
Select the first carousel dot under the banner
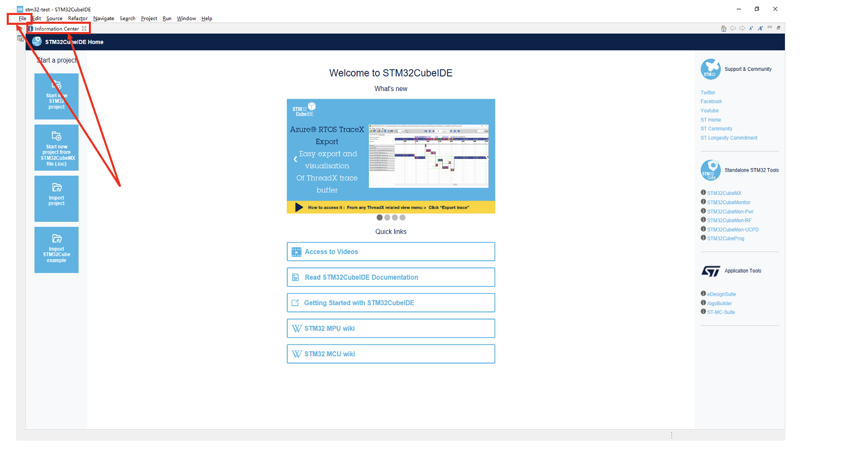point(380,218)
